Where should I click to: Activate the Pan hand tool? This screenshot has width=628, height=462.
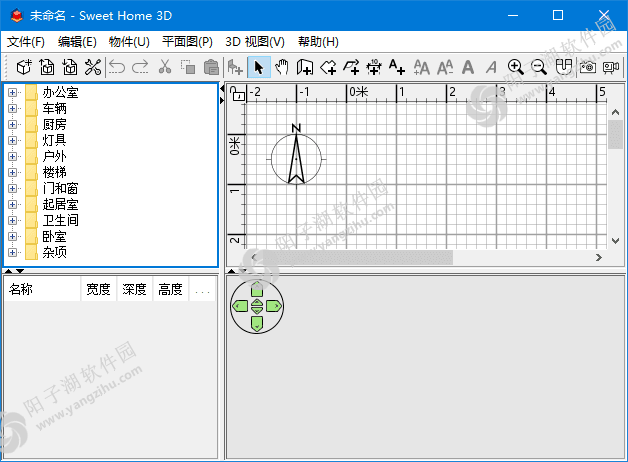(282, 67)
